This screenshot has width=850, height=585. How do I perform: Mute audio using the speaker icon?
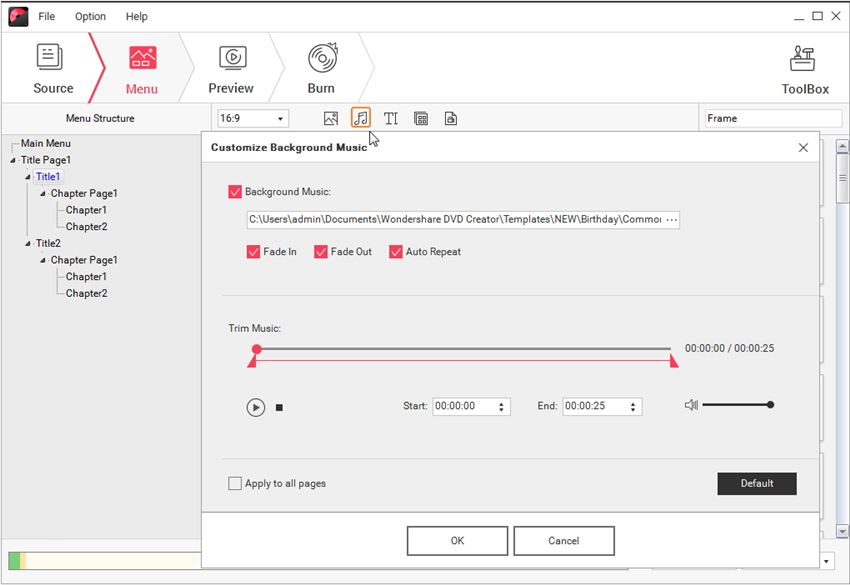pos(691,405)
